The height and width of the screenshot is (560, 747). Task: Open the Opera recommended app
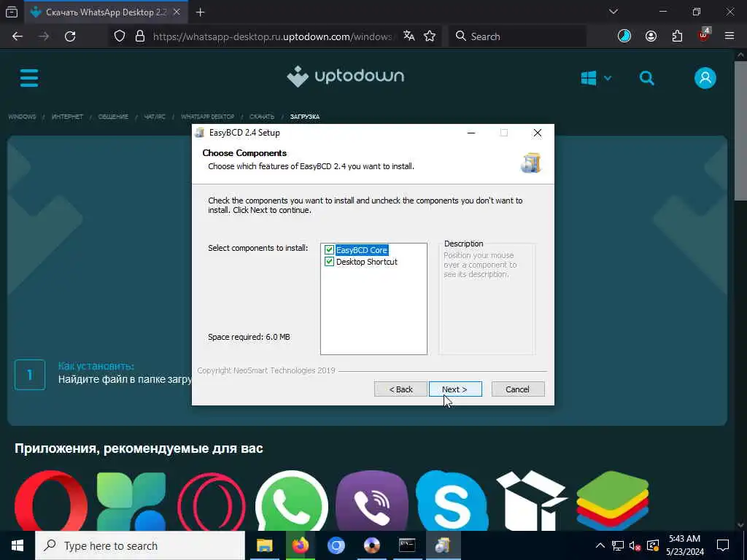51,501
